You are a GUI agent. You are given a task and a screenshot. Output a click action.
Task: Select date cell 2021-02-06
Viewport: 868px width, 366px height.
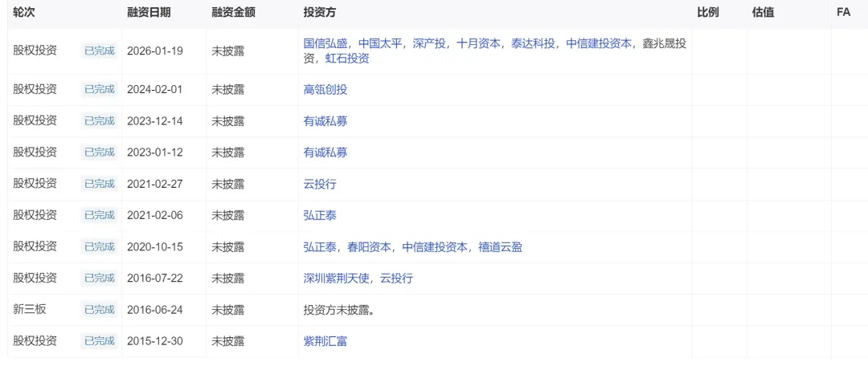(x=155, y=216)
